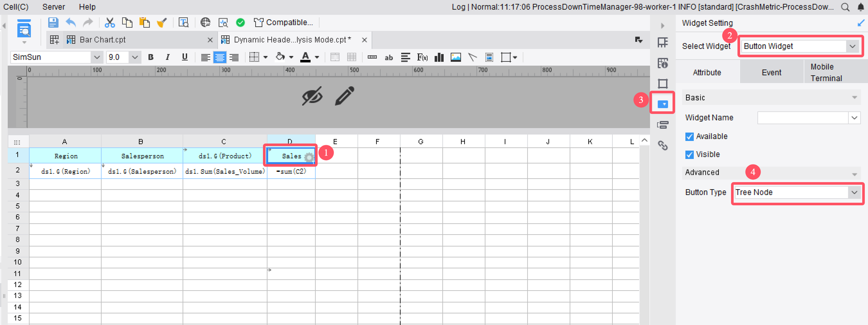Toggle Italic formatting
This screenshot has width=868, height=325.
167,57
